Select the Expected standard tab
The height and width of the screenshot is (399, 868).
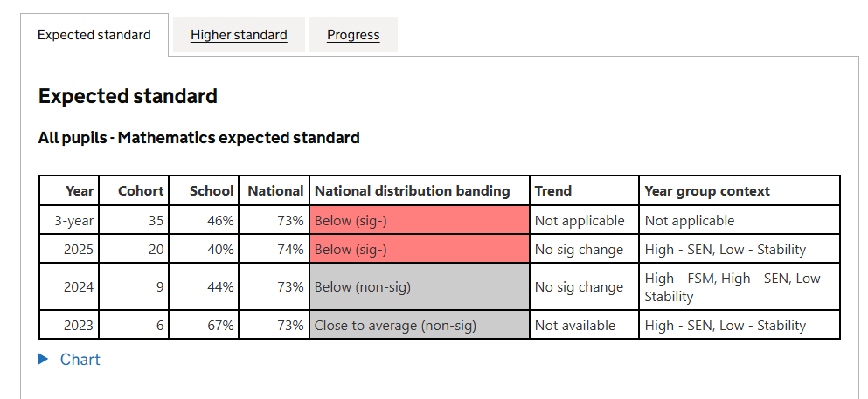pos(94,35)
